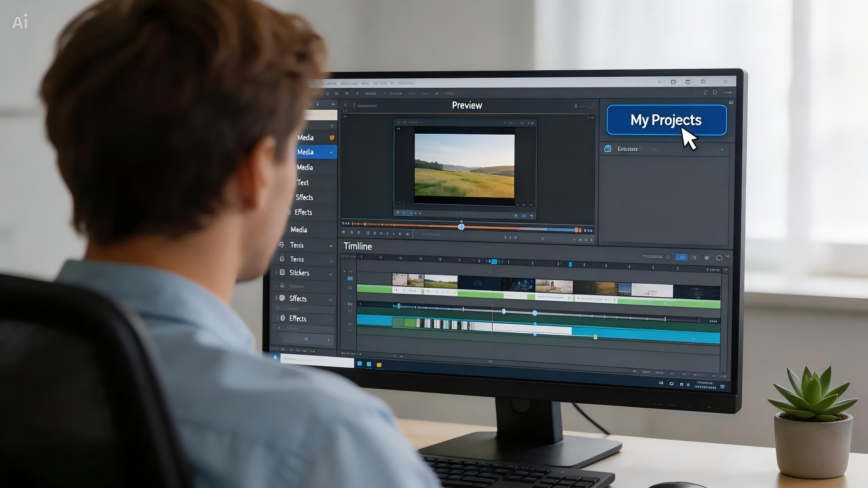Click the Stickers icon in sidebar

click(x=282, y=272)
